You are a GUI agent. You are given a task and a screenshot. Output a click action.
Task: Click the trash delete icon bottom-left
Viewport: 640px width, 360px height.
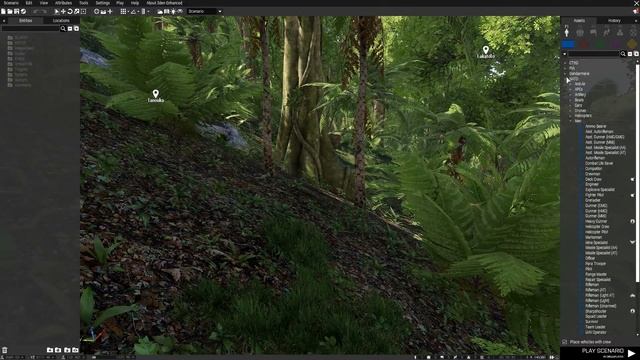[x=4, y=350]
